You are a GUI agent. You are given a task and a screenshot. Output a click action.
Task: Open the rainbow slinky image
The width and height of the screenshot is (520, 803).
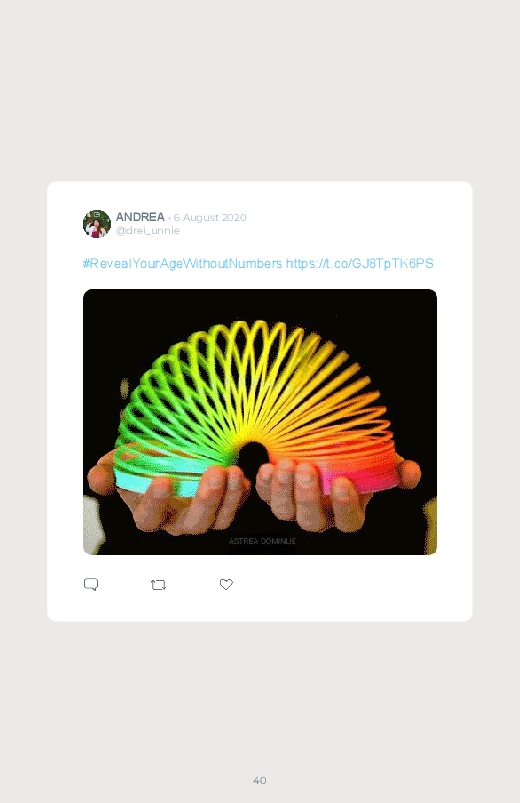pos(260,421)
